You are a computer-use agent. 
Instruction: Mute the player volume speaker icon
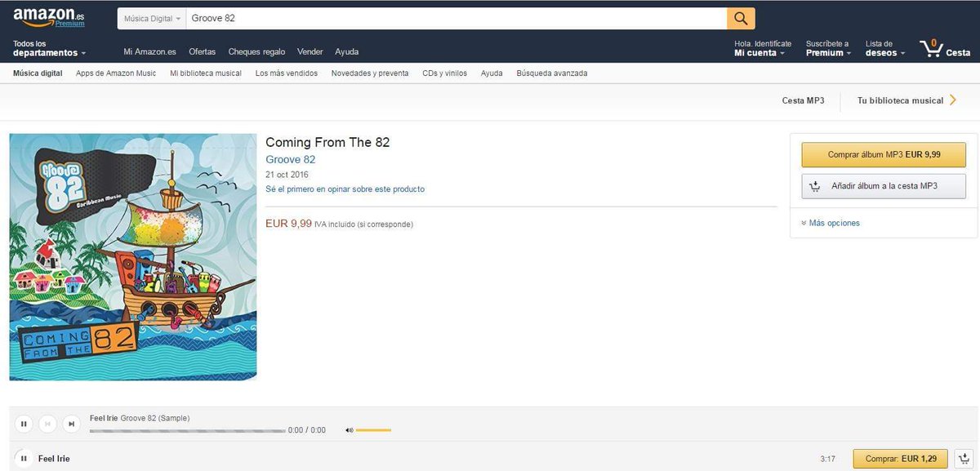point(349,430)
